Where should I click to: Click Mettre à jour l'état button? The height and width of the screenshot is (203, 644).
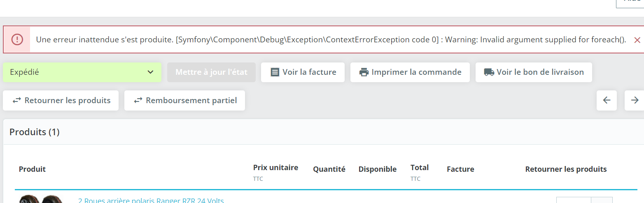pyautogui.click(x=211, y=72)
